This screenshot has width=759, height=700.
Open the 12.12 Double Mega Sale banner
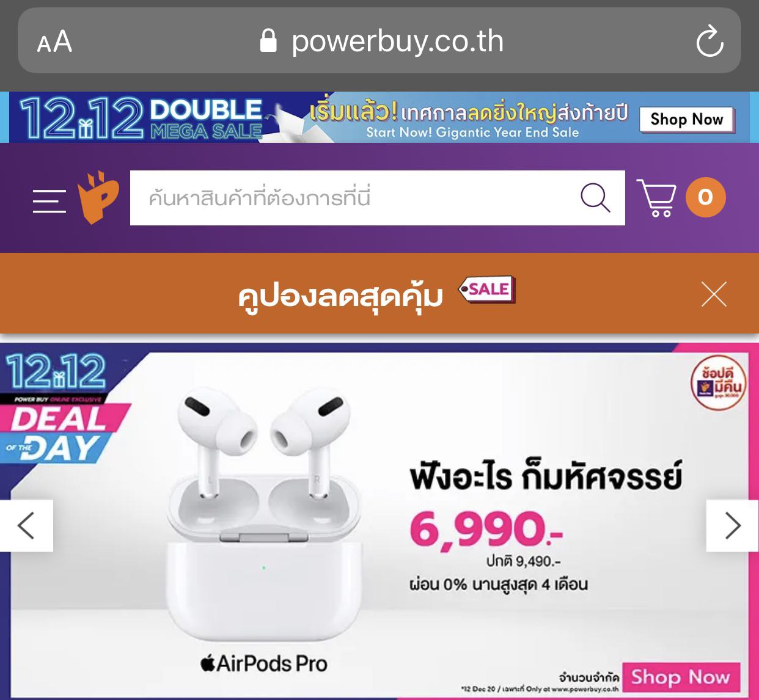(379, 117)
